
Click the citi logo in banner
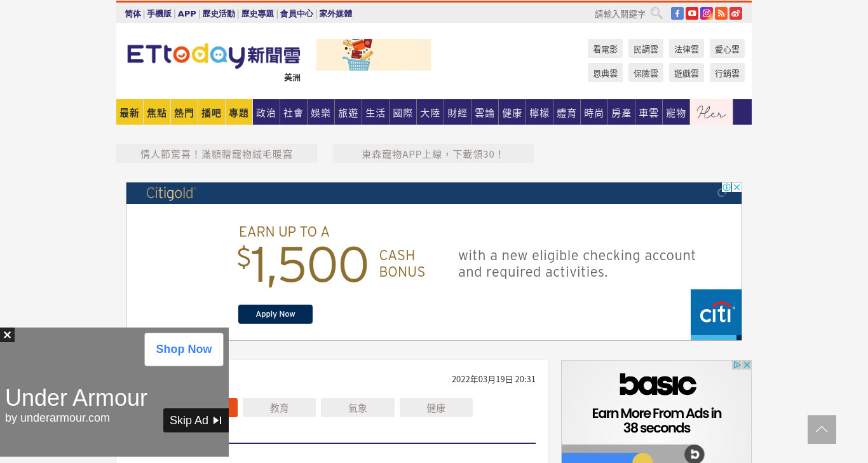pyautogui.click(x=716, y=315)
